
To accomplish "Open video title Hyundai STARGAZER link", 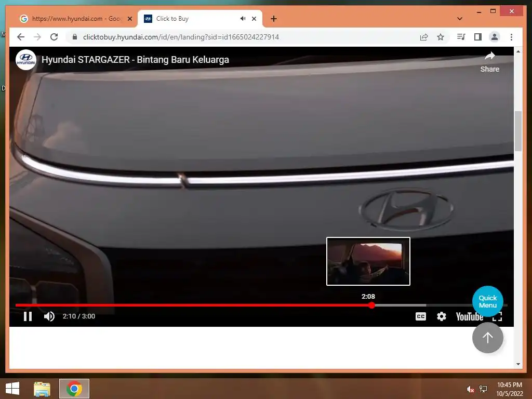I will tap(135, 60).
